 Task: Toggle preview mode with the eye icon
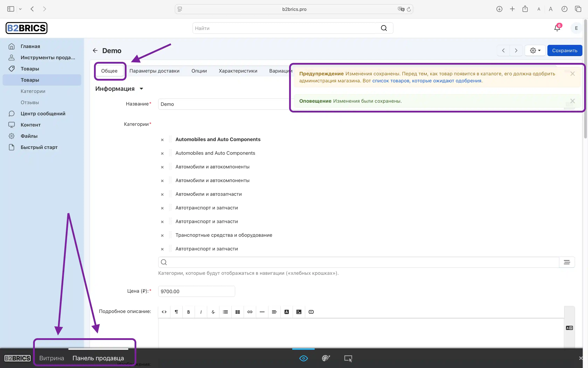coord(303,358)
